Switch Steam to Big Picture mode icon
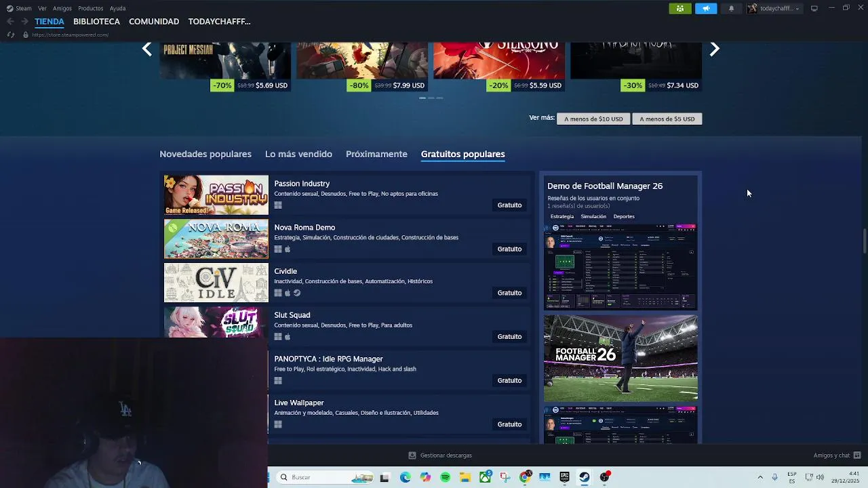The width and height of the screenshot is (868, 488). [814, 8]
